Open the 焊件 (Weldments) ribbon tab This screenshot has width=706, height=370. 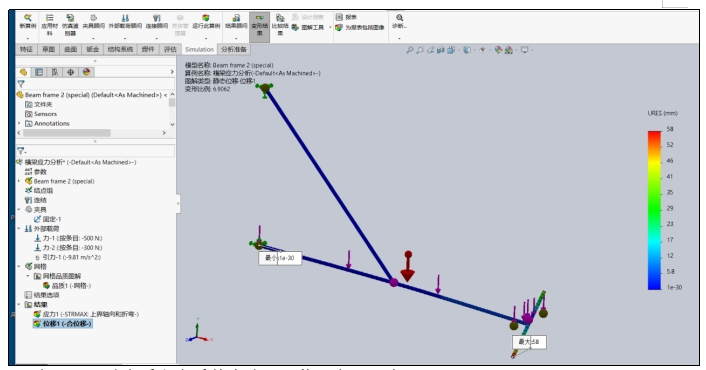pyautogui.click(x=148, y=50)
